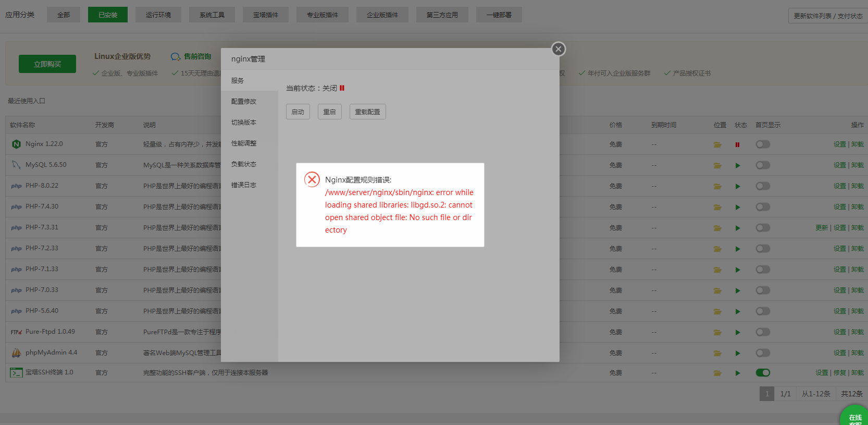The height and width of the screenshot is (425, 868).
Task: Click page number 1 in pagination
Action: 767,394
